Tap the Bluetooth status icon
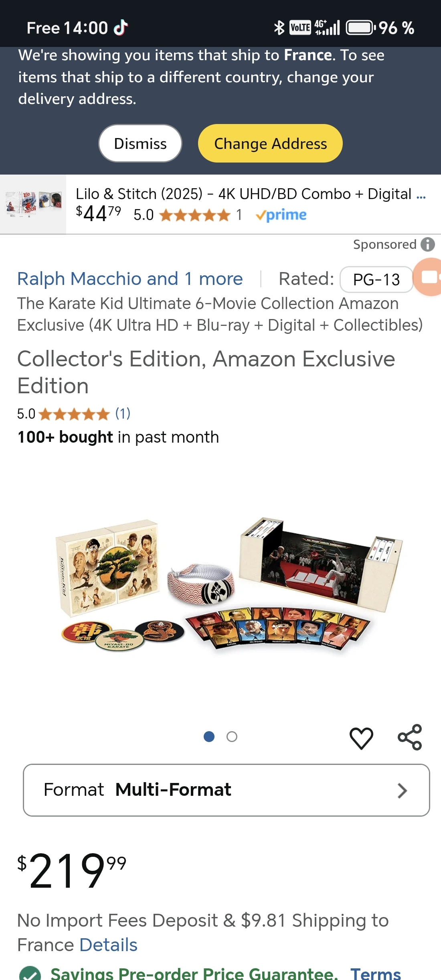This screenshot has width=441, height=980. pyautogui.click(x=279, y=28)
